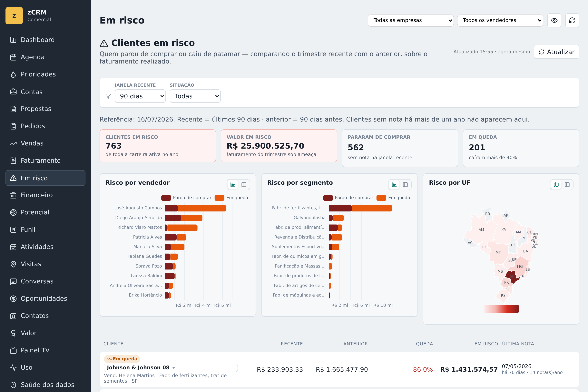Click the Visitas map pin icon
The height and width of the screenshot is (392, 588).
[x=13, y=264]
